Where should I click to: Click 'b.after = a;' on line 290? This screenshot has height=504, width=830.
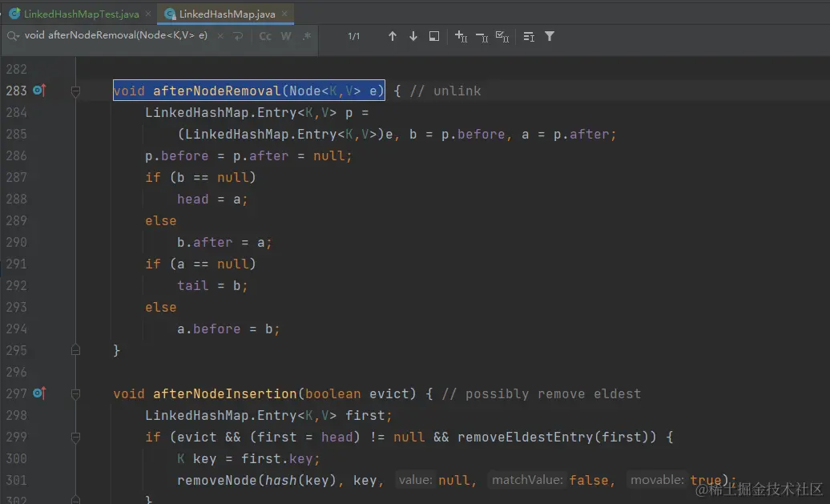point(224,242)
